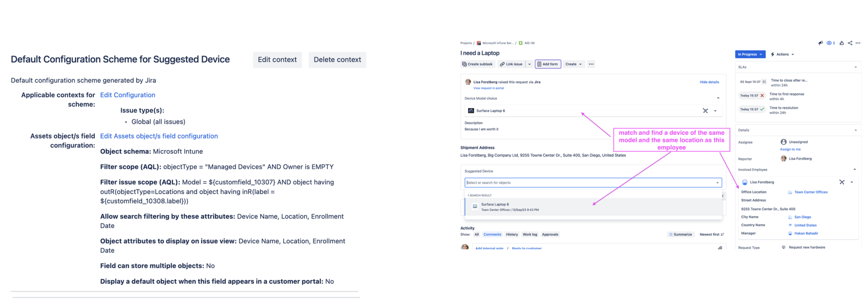Image resolution: width=868 pixels, height=308 pixels.
Task: Expand the Create menu chevron
Action: 580,64
